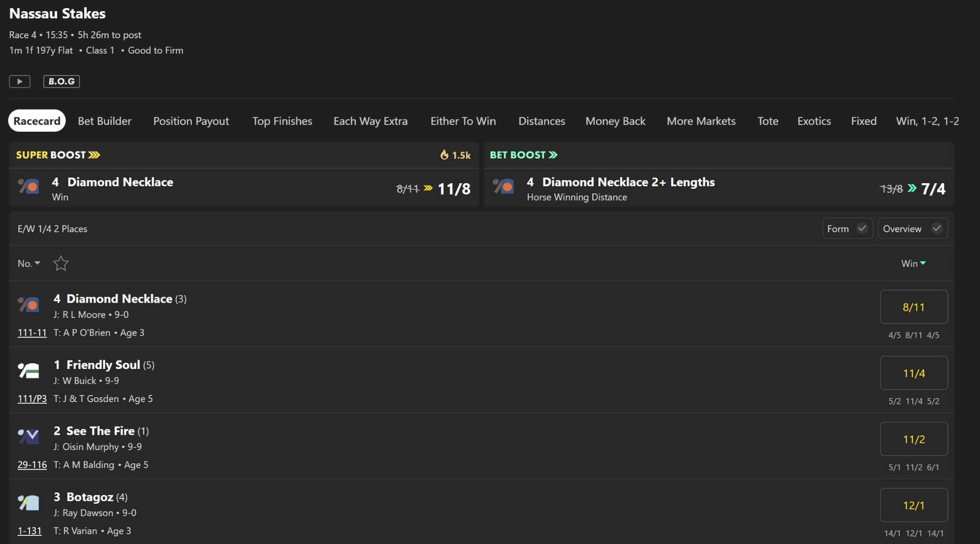Switch to the Tote tab
Screen dimensions: 980x544
[x=768, y=121]
